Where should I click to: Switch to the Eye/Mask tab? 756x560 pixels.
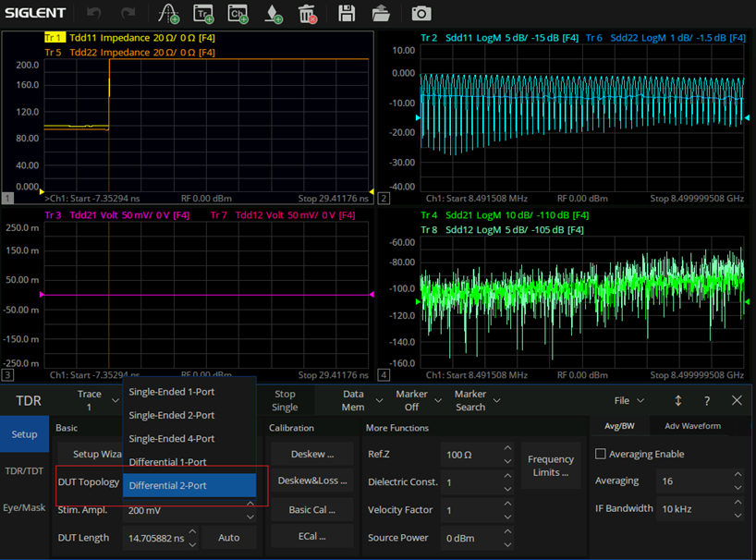[24, 507]
